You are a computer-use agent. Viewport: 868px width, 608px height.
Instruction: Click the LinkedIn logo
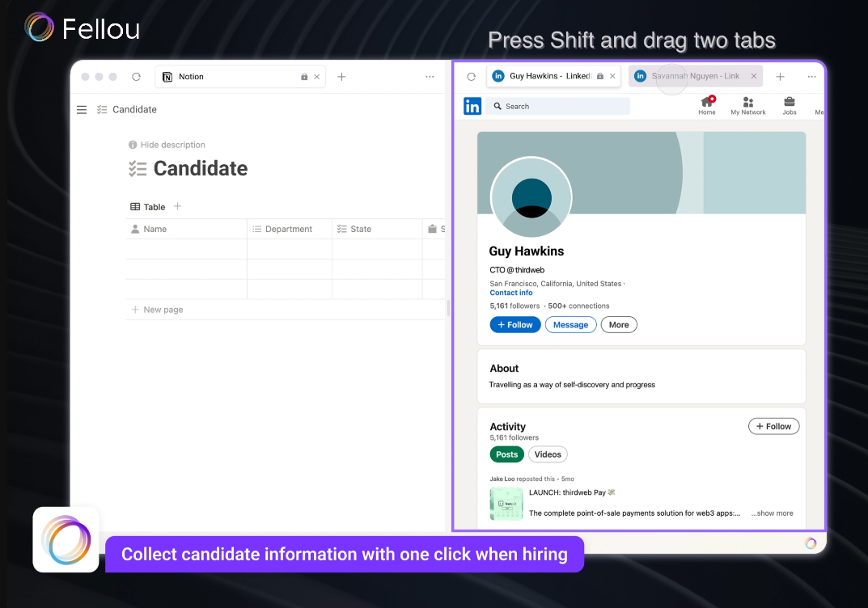472,106
